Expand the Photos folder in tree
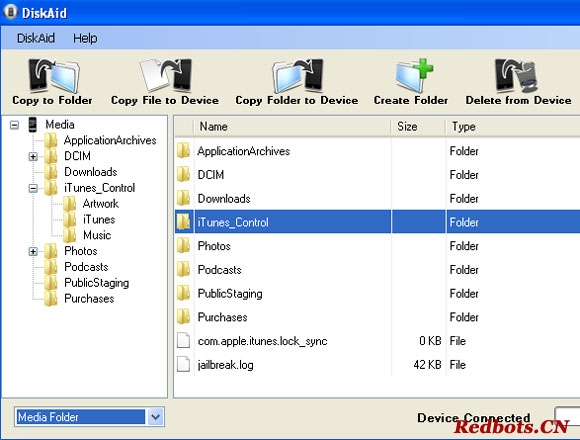This screenshot has height=440, width=580. coord(33,251)
